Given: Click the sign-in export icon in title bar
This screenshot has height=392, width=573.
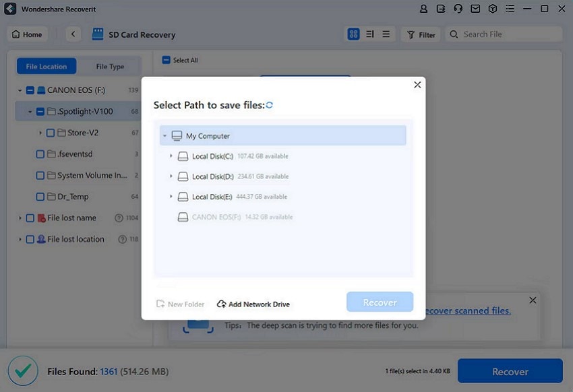Looking at the screenshot, I should point(441,9).
